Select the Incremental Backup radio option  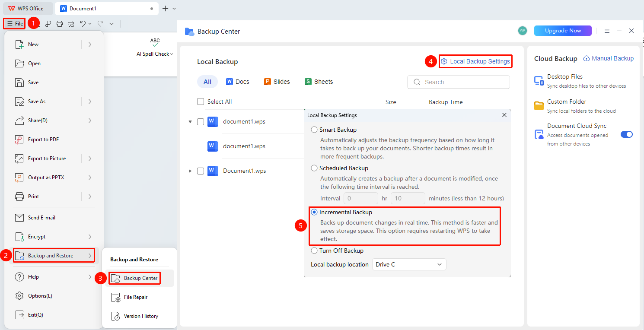(314, 212)
